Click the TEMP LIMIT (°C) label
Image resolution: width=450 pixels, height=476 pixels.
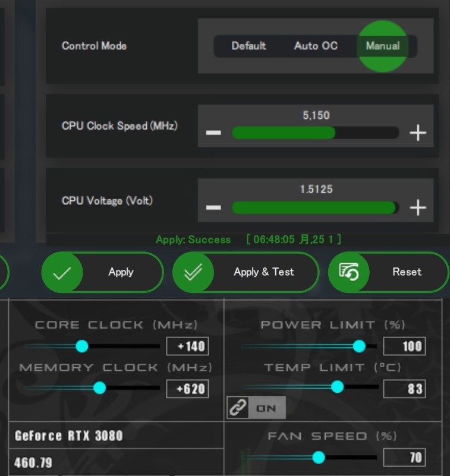click(x=333, y=368)
